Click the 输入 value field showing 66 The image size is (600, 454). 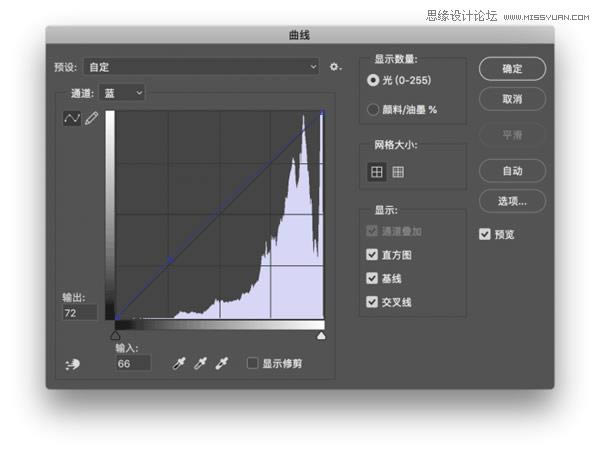coord(132,363)
